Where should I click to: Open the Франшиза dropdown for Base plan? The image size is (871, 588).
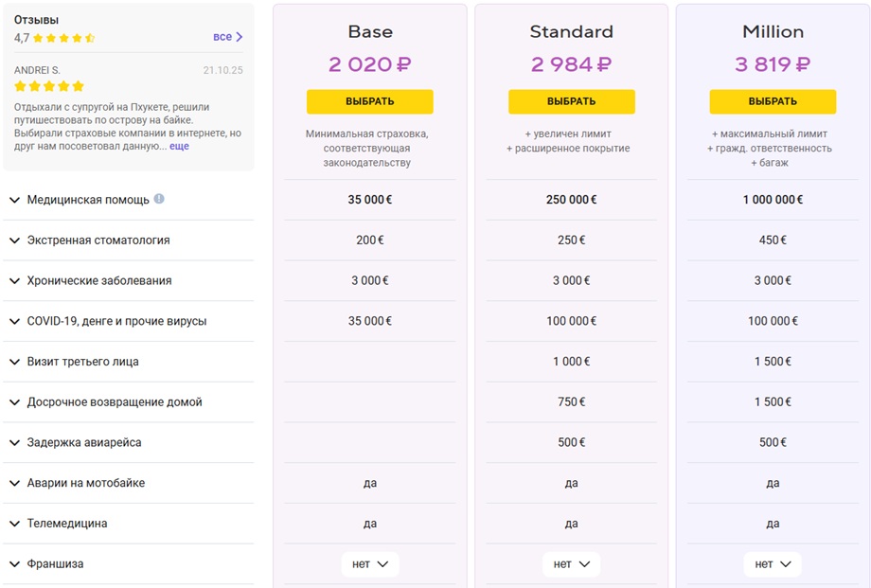click(370, 564)
